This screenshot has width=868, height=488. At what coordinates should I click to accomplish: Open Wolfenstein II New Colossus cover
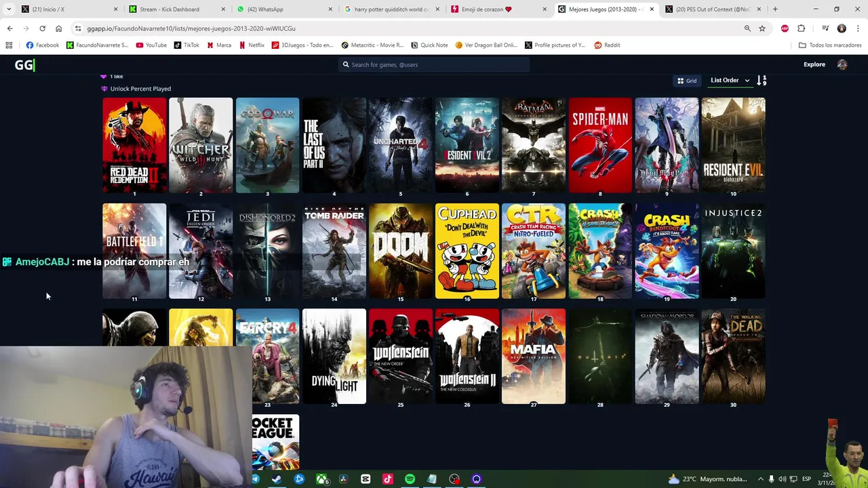[467, 357]
